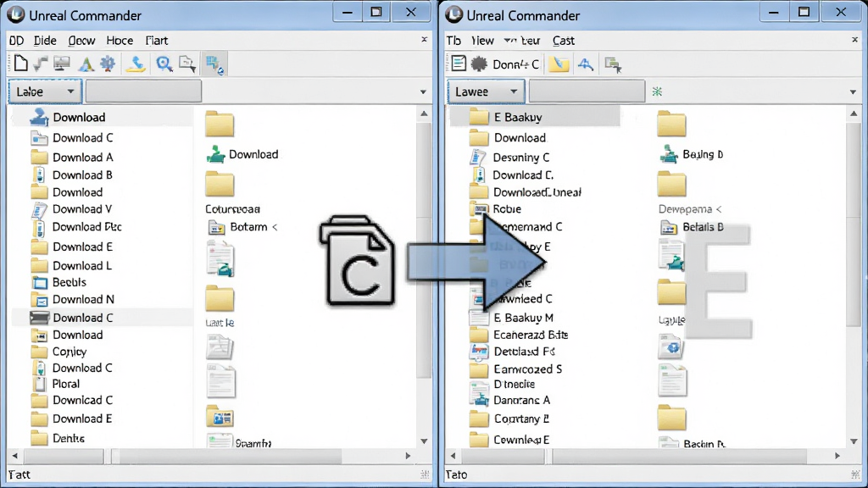Select the Eamcozed S folder row

coord(515,369)
